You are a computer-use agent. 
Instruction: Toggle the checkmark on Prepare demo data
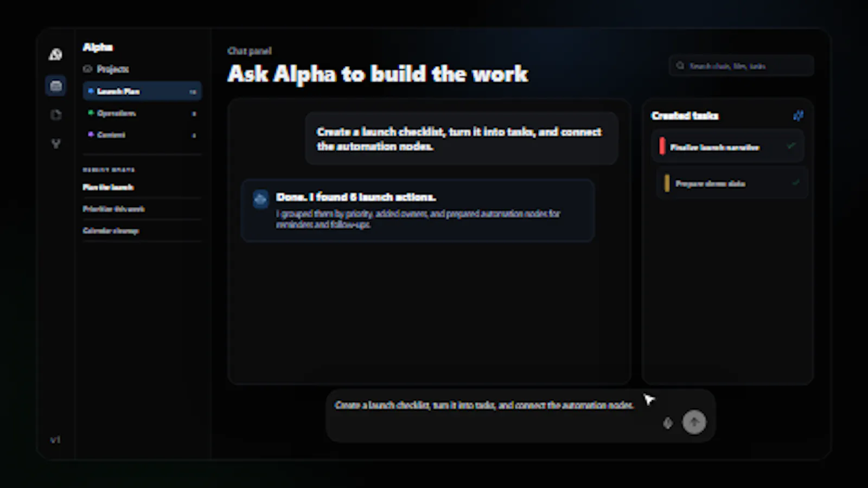(x=796, y=183)
